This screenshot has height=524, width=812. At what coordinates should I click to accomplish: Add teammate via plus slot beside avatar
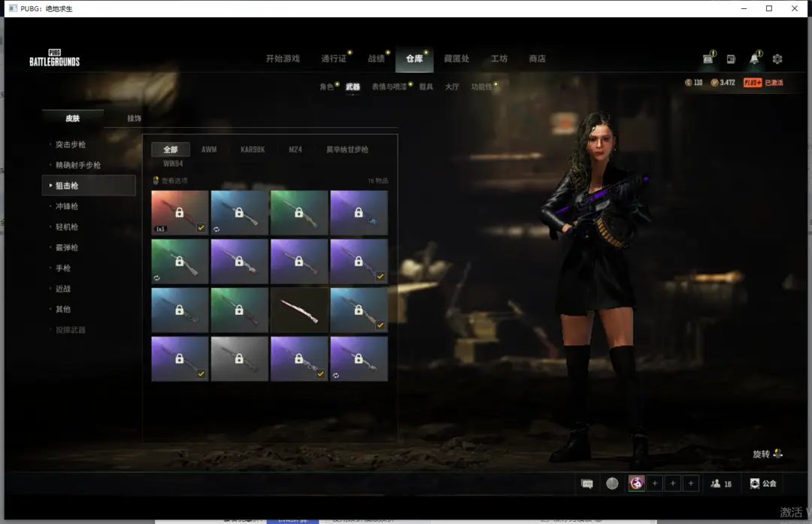[x=655, y=483]
